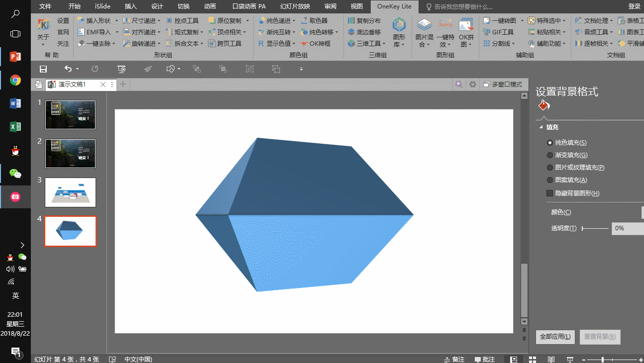Open the 图形库 shape library icon

tap(399, 26)
